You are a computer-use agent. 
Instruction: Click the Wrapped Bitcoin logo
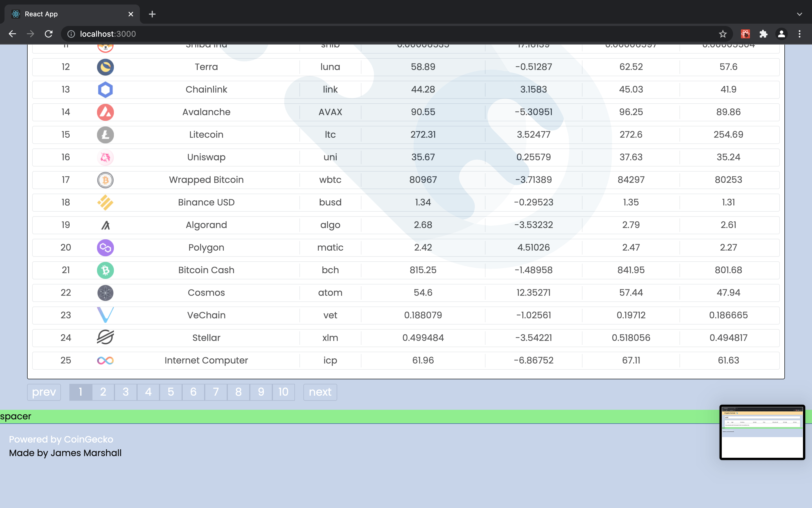[x=105, y=180]
